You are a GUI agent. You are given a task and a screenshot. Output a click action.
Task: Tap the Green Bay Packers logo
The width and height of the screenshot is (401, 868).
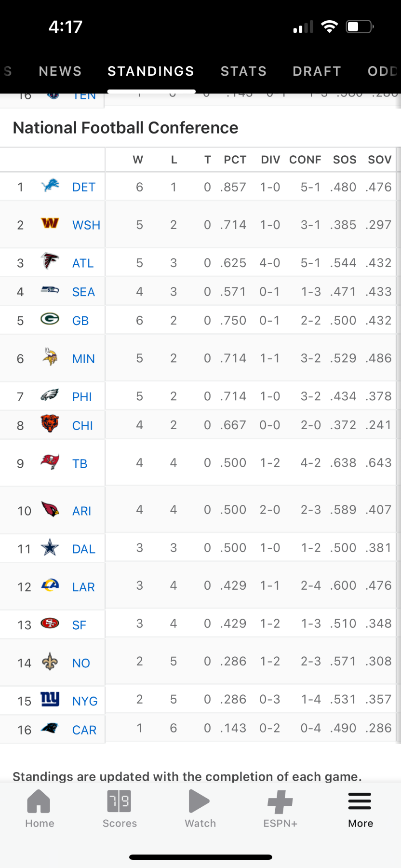pyautogui.click(x=50, y=319)
